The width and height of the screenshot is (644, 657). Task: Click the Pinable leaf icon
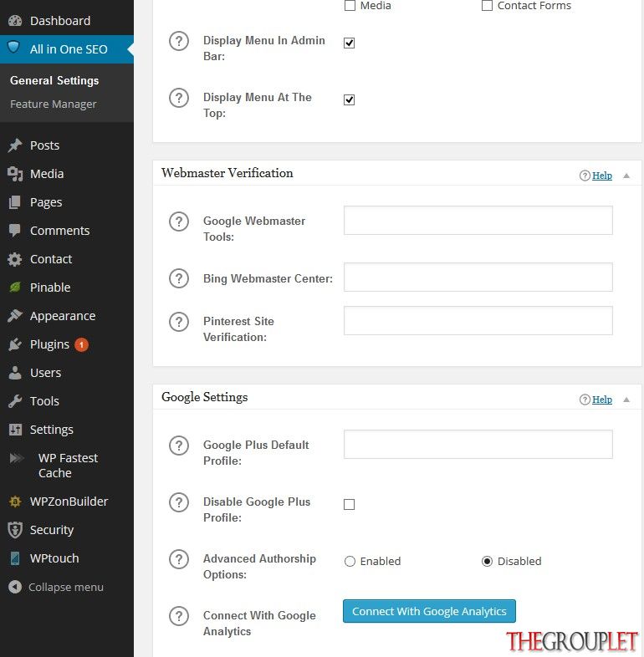(x=15, y=288)
